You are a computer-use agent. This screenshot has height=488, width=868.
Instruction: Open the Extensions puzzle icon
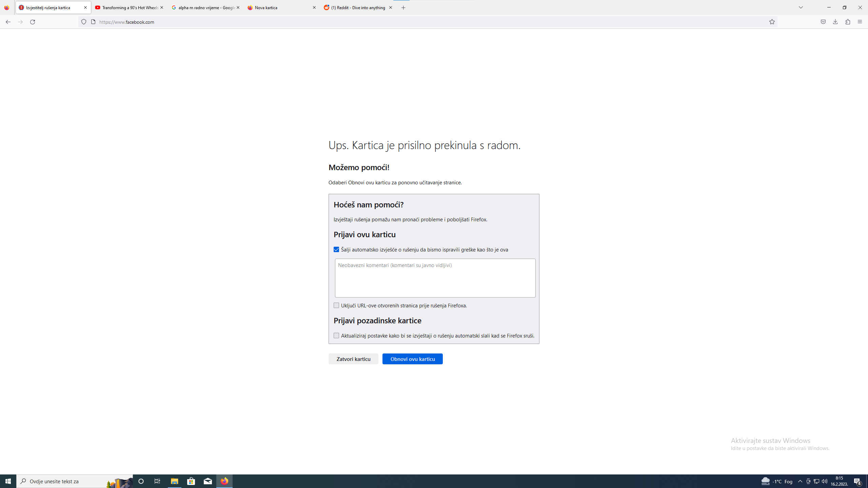click(x=848, y=22)
